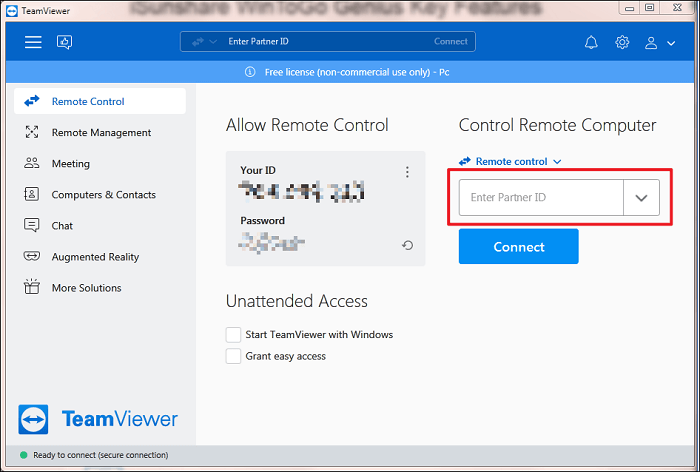700x472 pixels.
Task: Minimize the TeamViewer window
Action: [x=629, y=8]
